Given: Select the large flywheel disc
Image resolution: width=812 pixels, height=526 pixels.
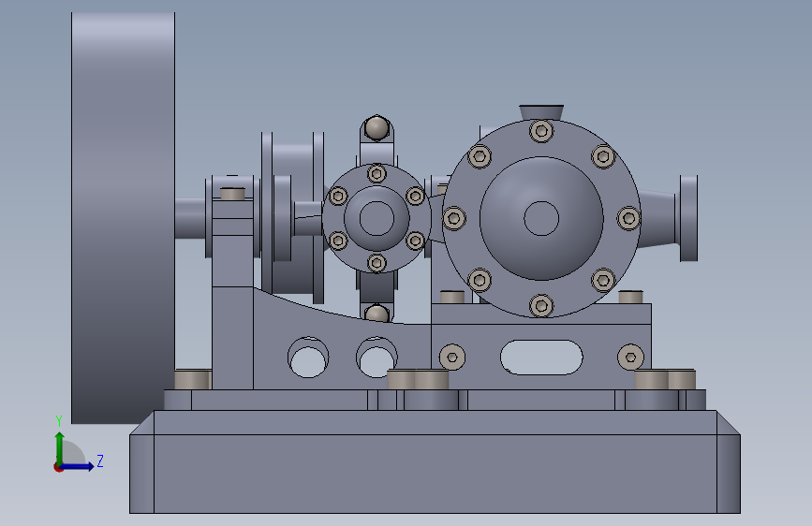Looking at the screenshot, I should point(123,217).
